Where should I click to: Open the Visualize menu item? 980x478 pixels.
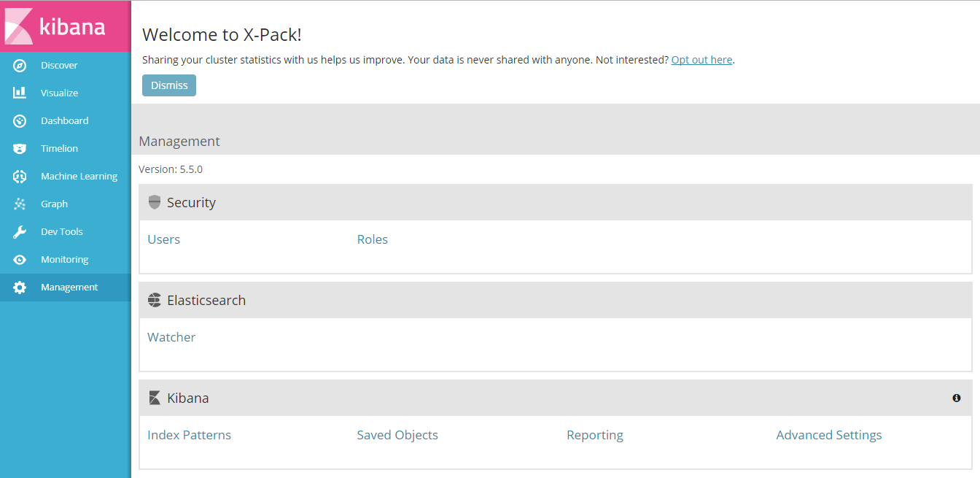click(66, 93)
